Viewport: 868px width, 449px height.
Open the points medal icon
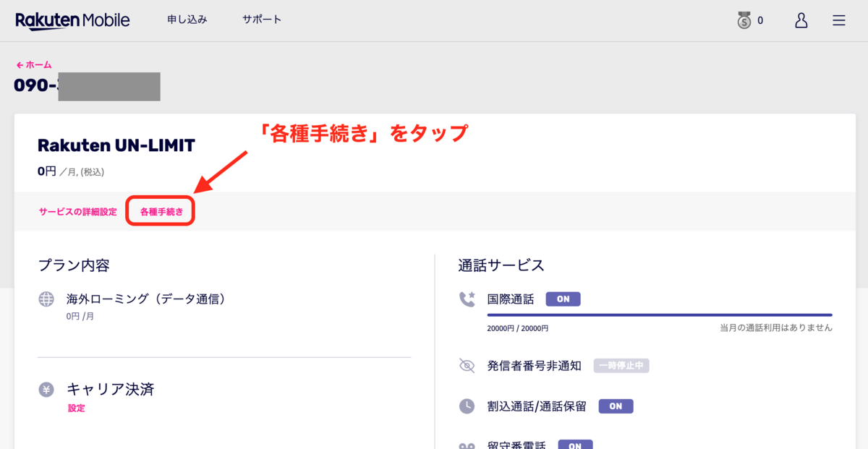click(744, 20)
